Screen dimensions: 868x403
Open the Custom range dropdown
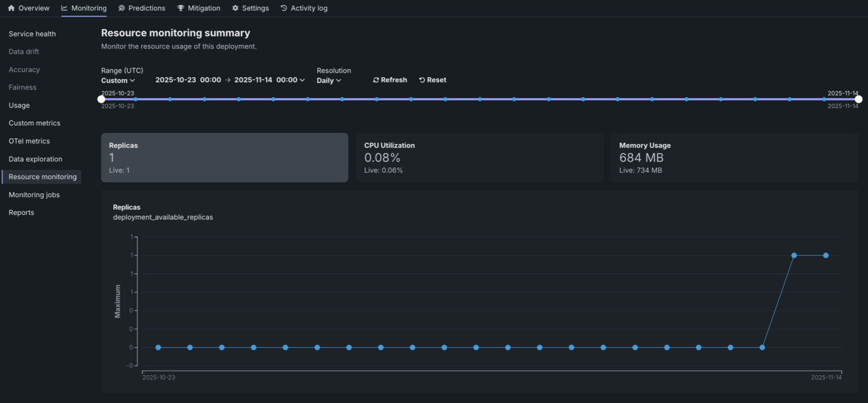point(118,80)
